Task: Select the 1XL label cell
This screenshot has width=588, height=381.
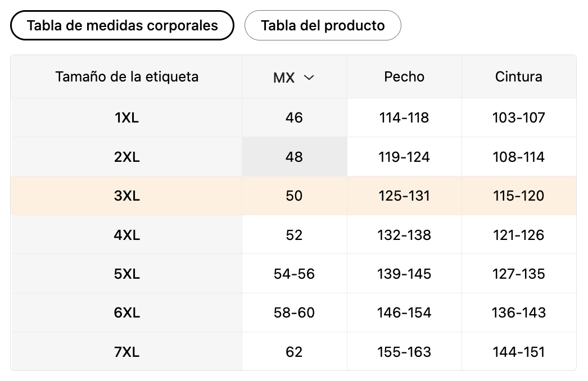Action: (126, 117)
